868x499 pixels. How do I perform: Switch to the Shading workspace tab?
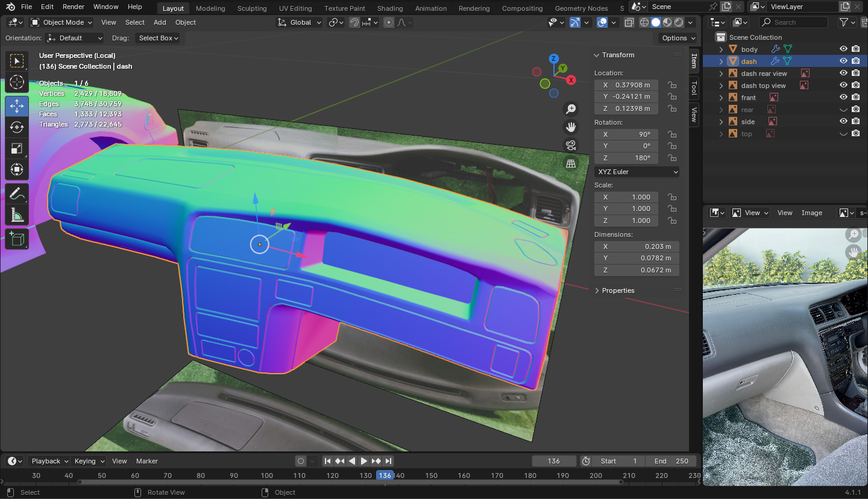click(x=390, y=8)
